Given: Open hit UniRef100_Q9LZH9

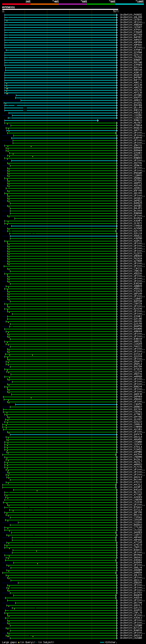Looking at the screenshot, I should point(131,17).
